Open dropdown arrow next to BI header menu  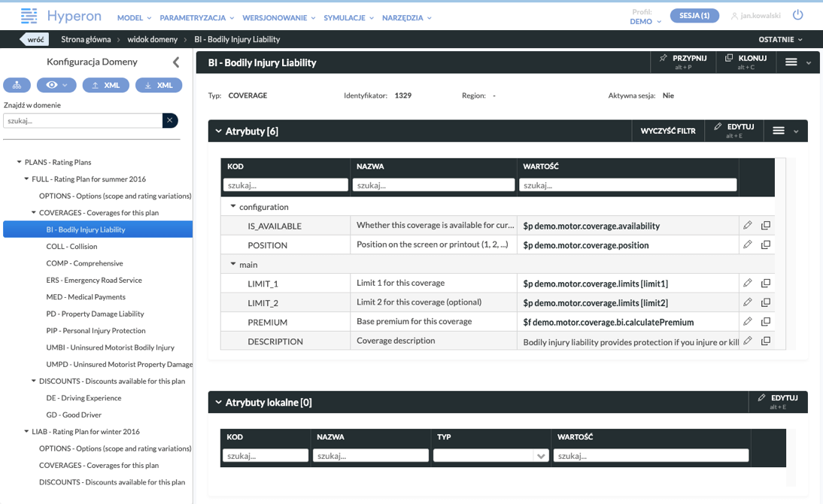809,63
